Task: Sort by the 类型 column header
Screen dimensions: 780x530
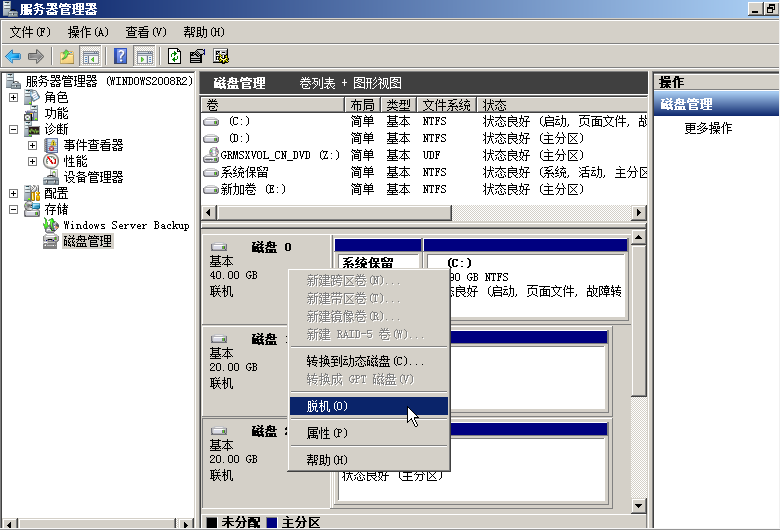Action: pyautogui.click(x=398, y=105)
